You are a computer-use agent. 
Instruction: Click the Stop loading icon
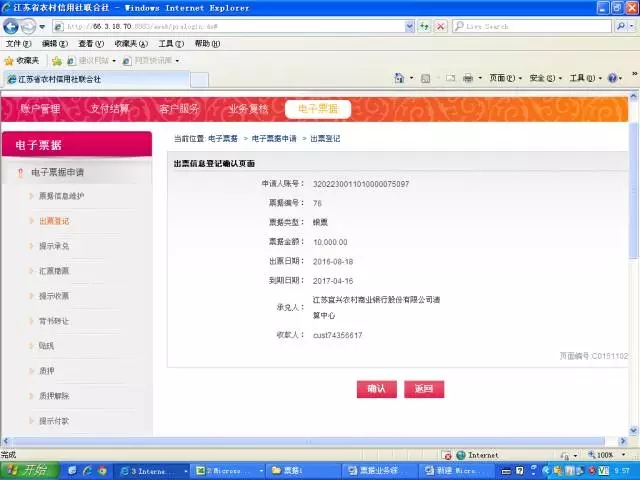(x=440, y=27)
